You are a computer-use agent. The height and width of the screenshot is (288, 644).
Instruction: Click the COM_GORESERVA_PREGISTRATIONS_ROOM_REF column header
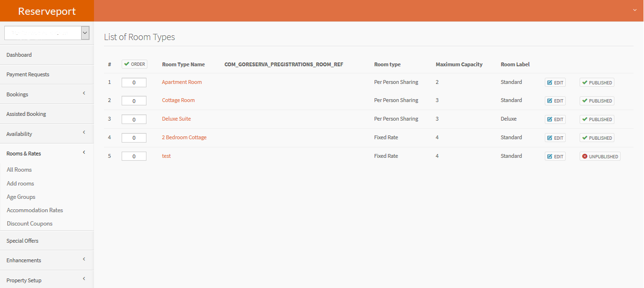[x=284, y=64]
